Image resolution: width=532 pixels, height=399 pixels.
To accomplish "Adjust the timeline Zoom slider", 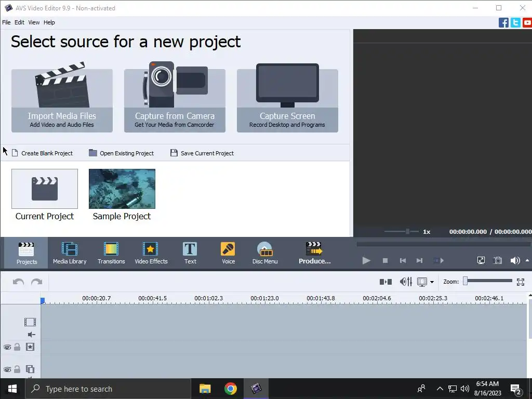I will click(487, 281).
